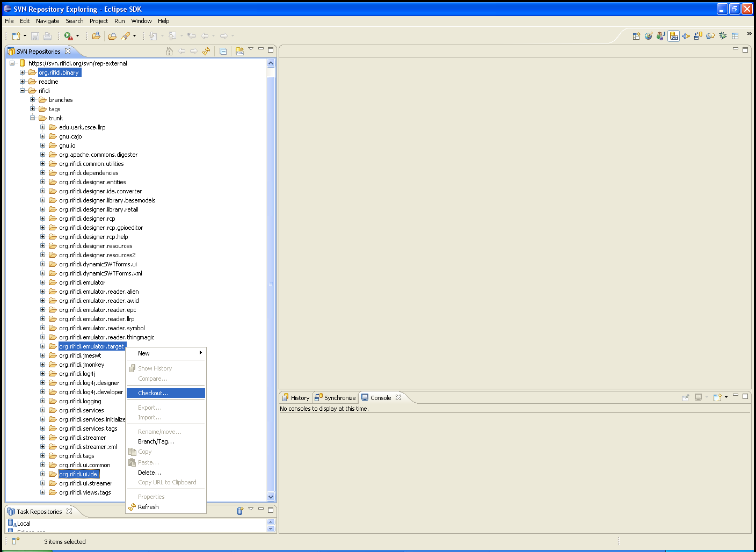Switch to the Plug-in Development perspective icon
This screenshot has width=756, height=552.
point(686,36)
